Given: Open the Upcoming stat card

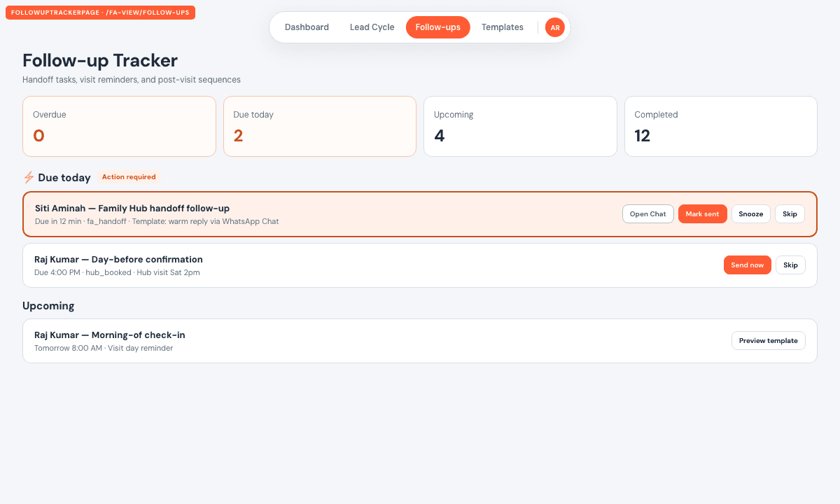Looking at the screenshot, I should tap(520, 127).
